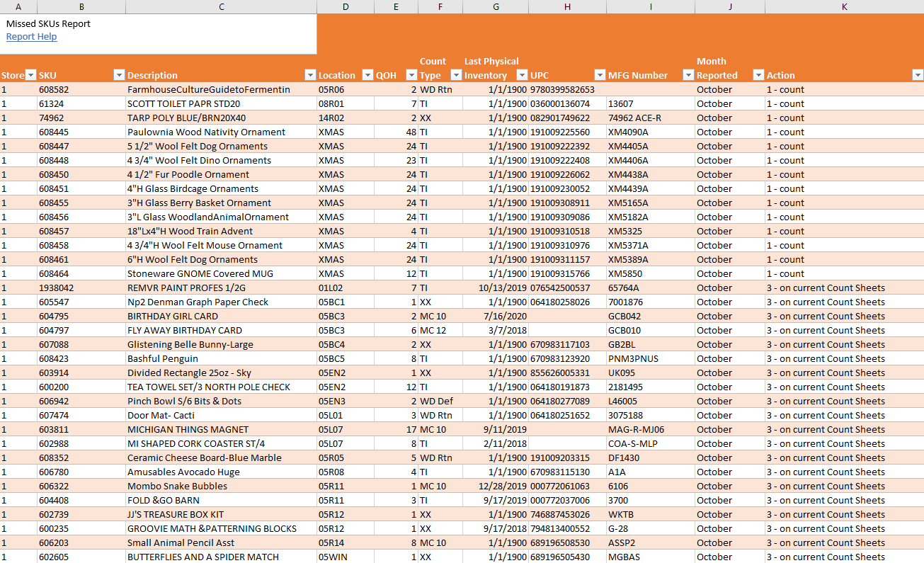Select MFG number WKTB
Viewport: 924px width, 563px height.
(x=651, y=514)
